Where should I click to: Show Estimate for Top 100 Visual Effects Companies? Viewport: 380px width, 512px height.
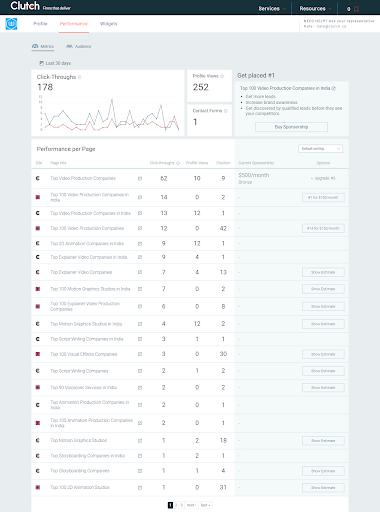[x=323, y=354]
